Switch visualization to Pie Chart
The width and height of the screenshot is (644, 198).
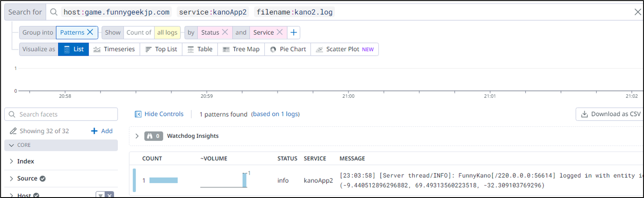tap(288, 49)
